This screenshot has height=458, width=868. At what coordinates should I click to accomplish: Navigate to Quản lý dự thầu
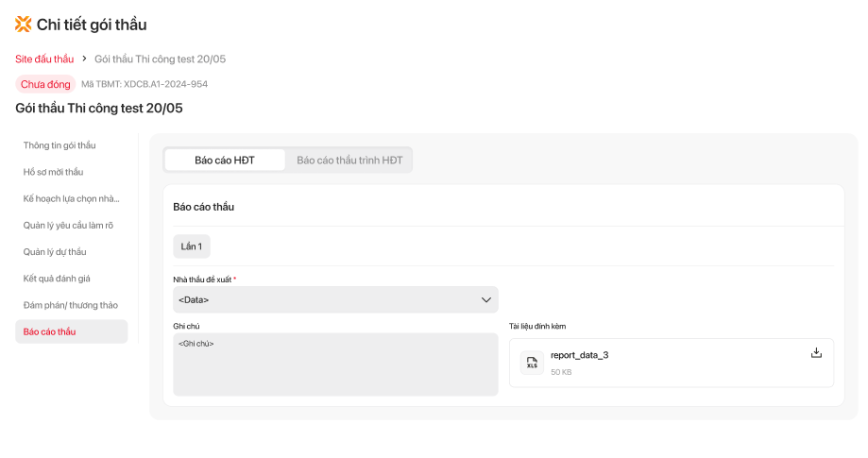point(55,251)
